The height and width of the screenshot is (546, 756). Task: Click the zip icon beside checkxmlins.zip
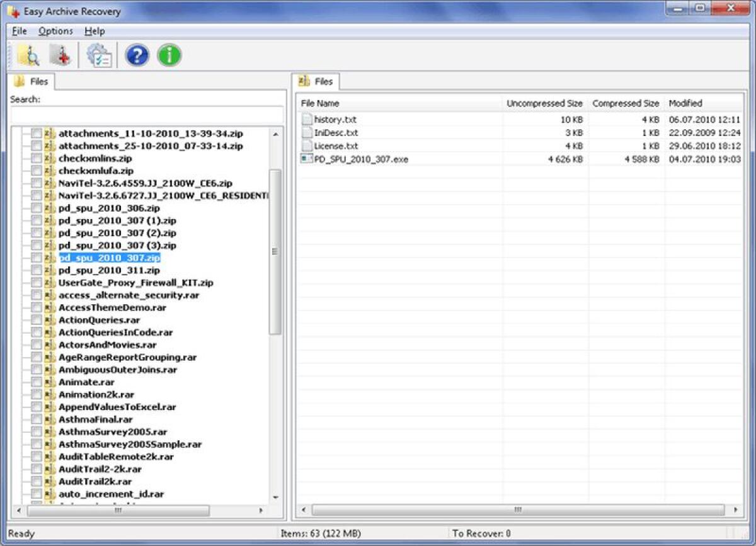pos(48,157)
